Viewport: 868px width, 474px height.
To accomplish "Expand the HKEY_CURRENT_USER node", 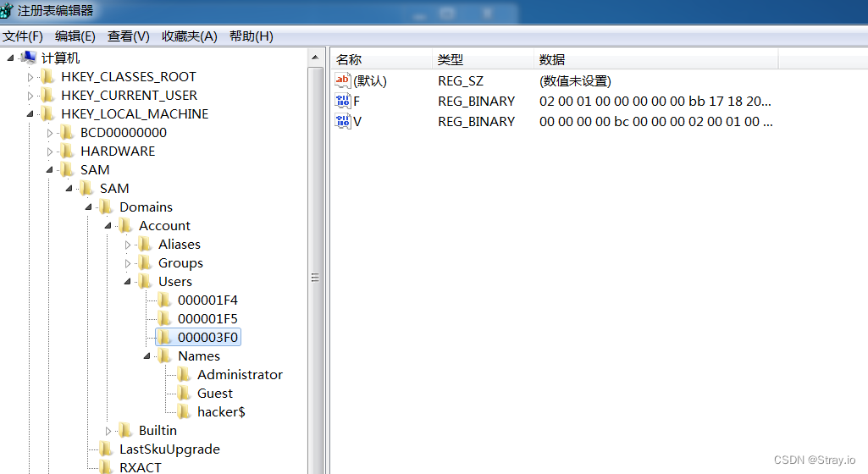I will pyautogui.click(x=30, y=96).
